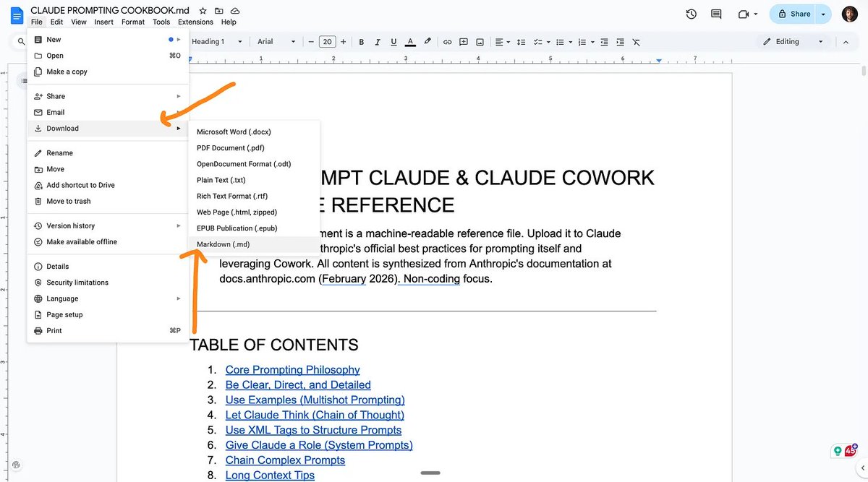The width and height of the screenshot is (868, 482).
Task: Follow the Core Prompting Philosophy link
Action: coord(292,370)
